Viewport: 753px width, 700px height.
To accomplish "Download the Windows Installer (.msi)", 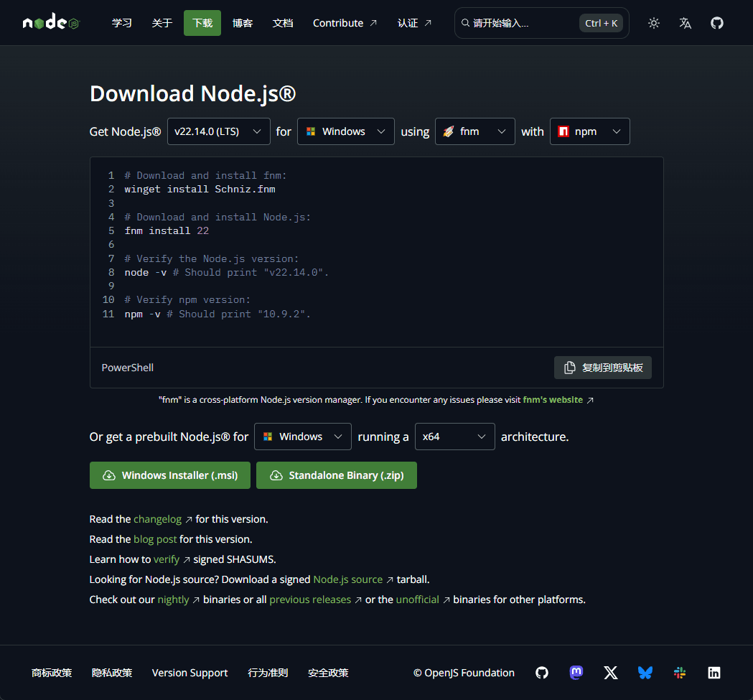I will 170,475.
